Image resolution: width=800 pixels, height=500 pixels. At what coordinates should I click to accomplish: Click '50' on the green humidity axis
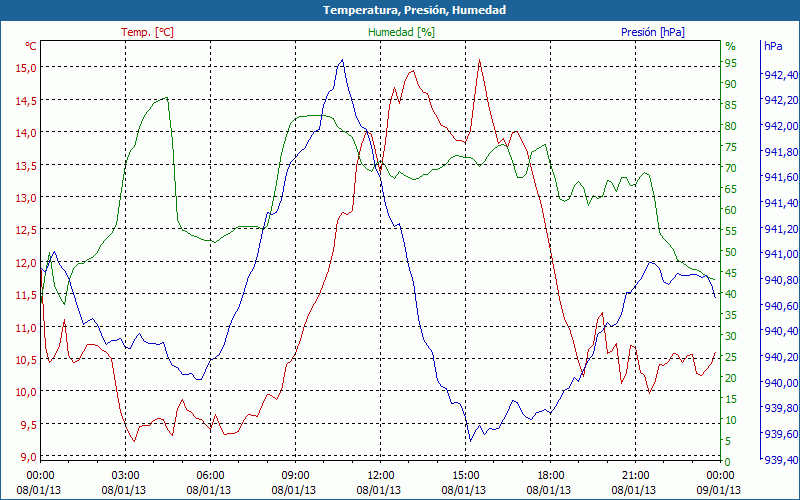click(731, 252)
